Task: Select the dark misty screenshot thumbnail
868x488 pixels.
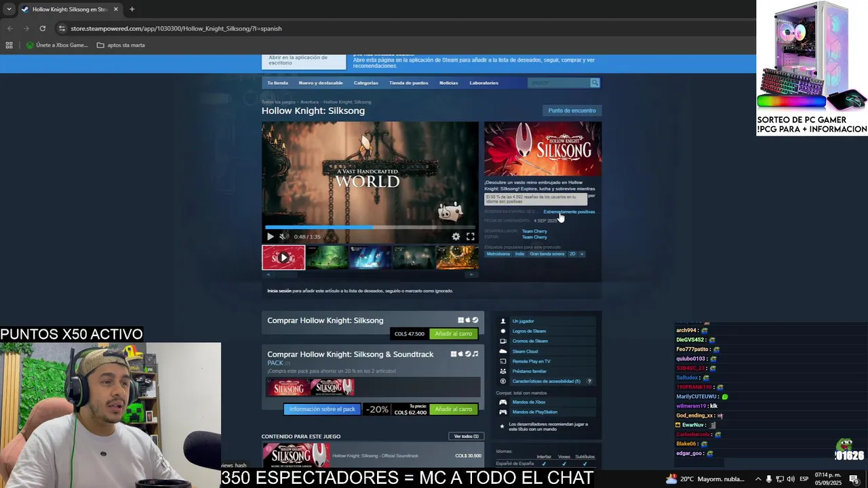Action: click(413, 258)
